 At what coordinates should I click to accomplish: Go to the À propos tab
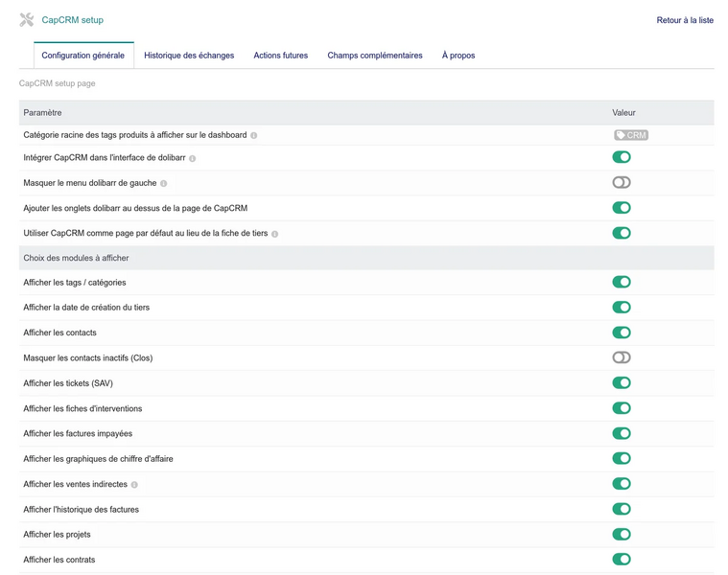[458, 56]
